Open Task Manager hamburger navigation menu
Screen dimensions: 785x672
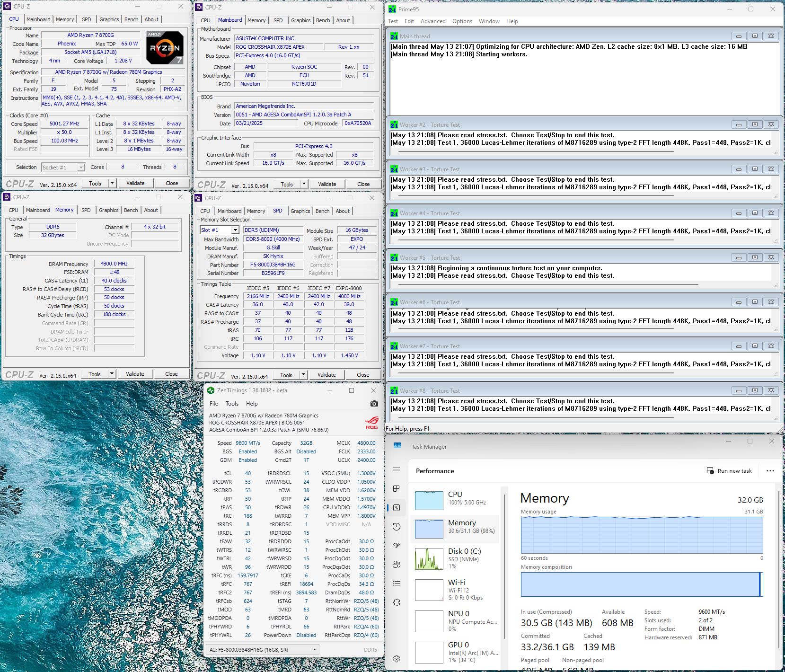click(x=397, y=470)
